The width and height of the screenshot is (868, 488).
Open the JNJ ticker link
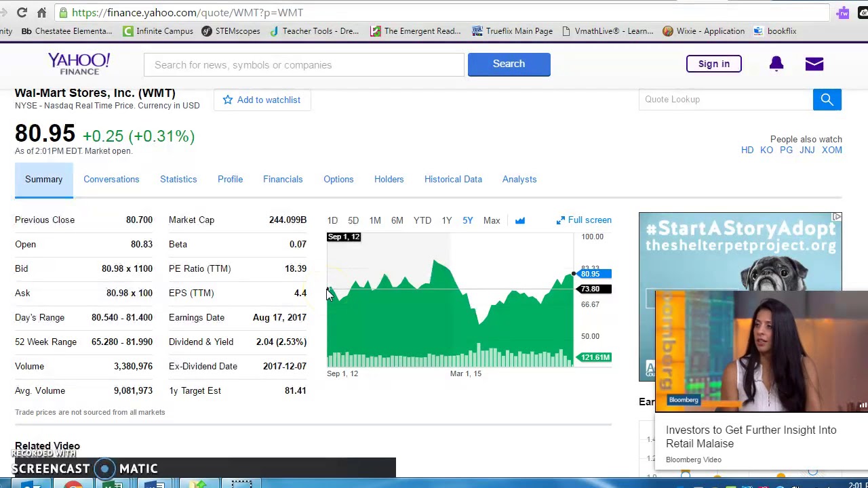click(x=807, y=150)
